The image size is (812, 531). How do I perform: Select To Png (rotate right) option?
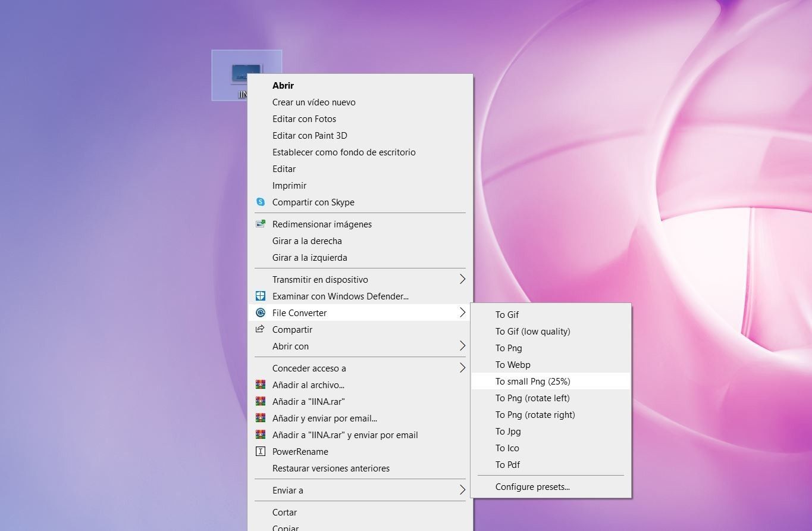(535, 415)
